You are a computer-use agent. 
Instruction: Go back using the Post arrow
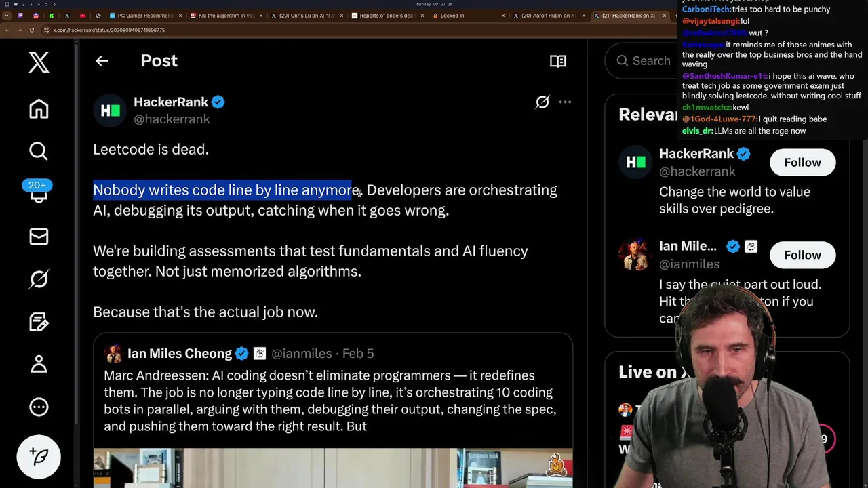[102, 61]
